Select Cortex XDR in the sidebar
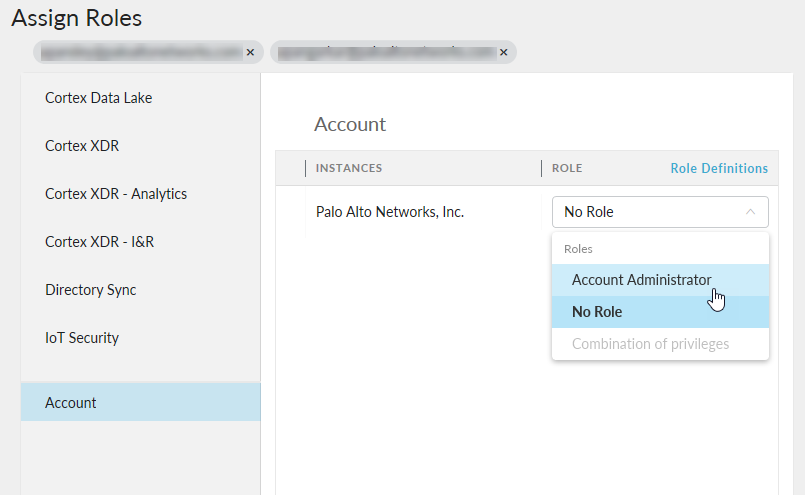Image resolution: width=805 pixels, height=495 pixels. pos(82,146)
